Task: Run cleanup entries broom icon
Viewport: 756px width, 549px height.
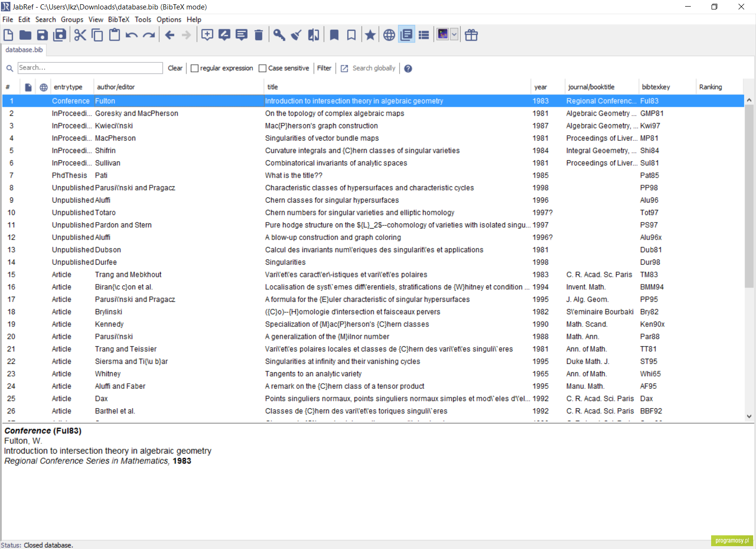Action: point(296,35)
